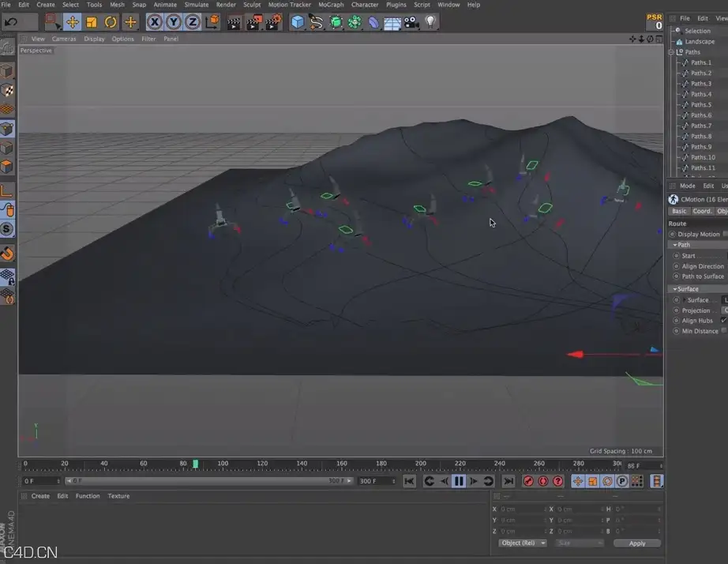The width and height of the screenshot is (728, 564).
Task: Select Paths.4 in object tree
Action: (700, 94)
